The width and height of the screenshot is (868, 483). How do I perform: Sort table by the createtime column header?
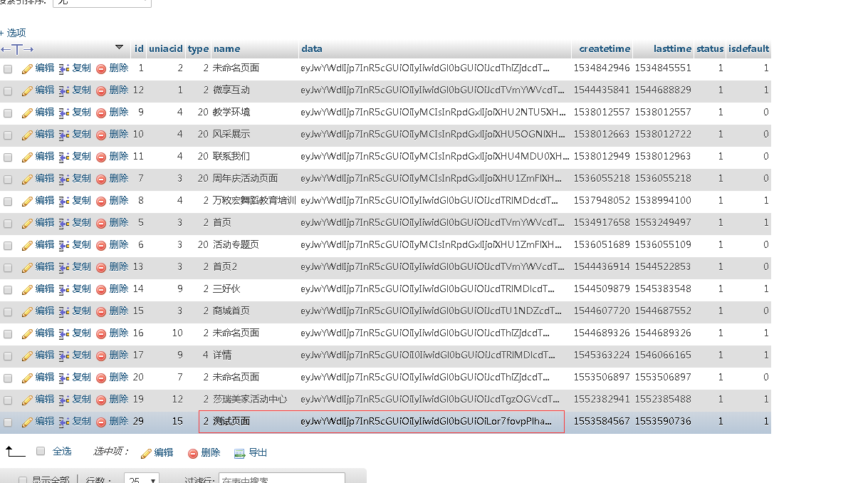click(605, 49)
